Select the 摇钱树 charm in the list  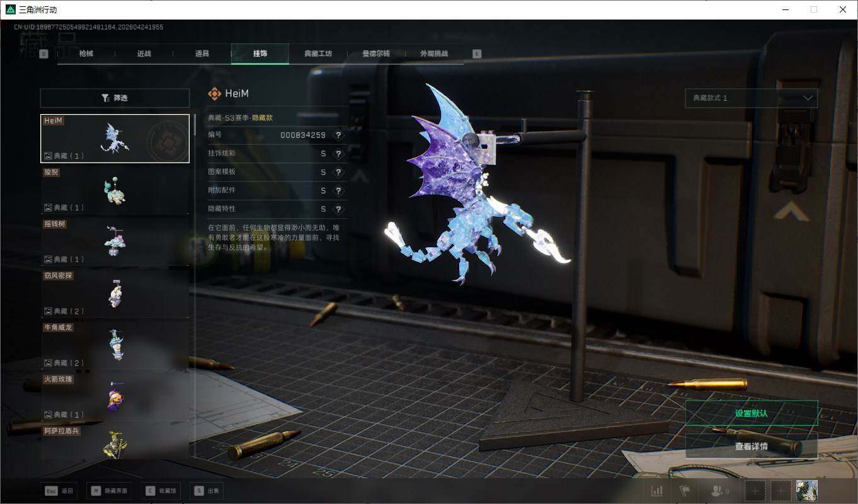point(115,241)
